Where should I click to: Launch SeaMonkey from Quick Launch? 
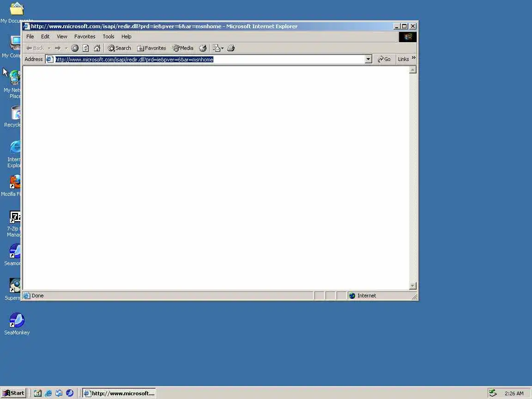point(70,393)
